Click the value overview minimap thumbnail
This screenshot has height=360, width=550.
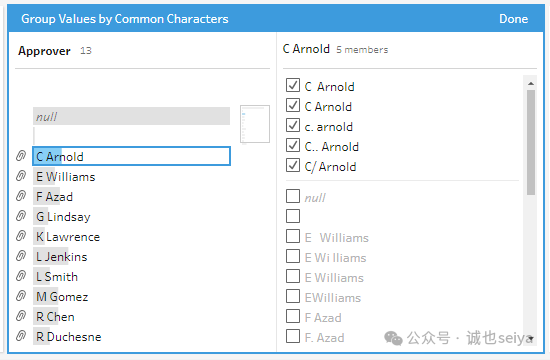(x=255, y=124)
